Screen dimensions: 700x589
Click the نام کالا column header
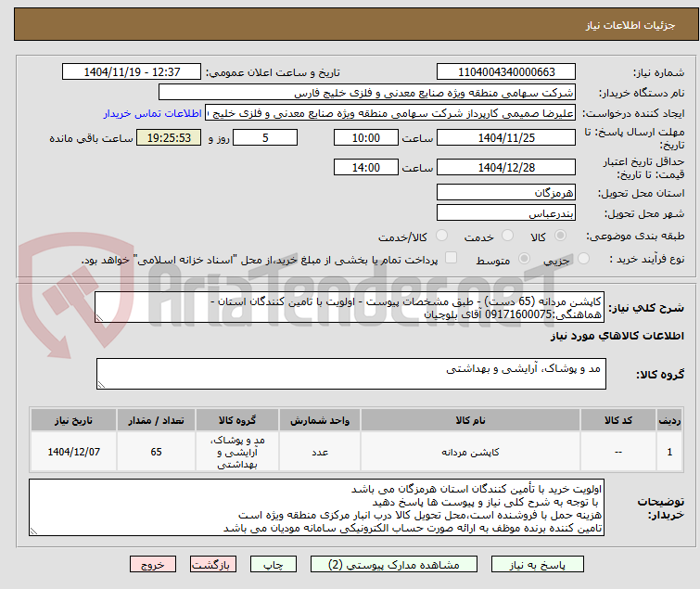coord(470,420)
